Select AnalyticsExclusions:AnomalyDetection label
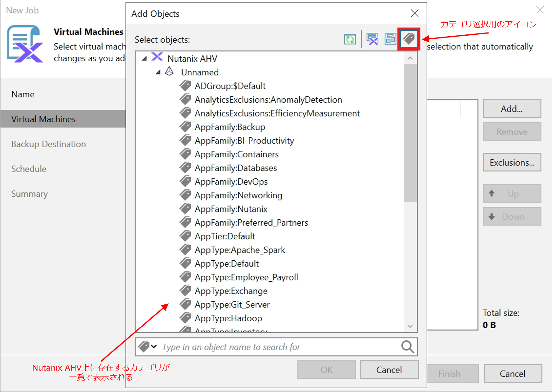The height and width of the screenshot is (392, 552). pyautogui.click(x=268, y=99)
